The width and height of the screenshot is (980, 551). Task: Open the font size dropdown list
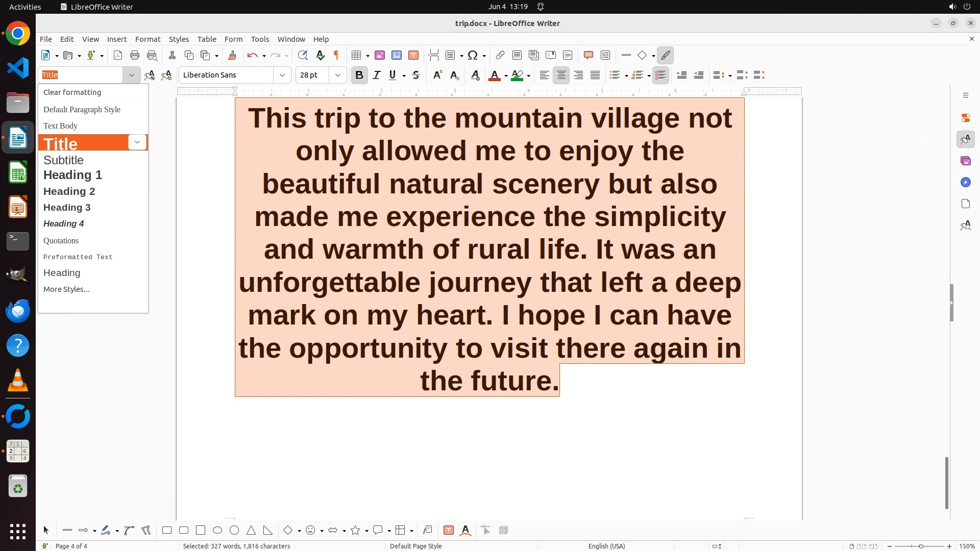click(338, 75)
